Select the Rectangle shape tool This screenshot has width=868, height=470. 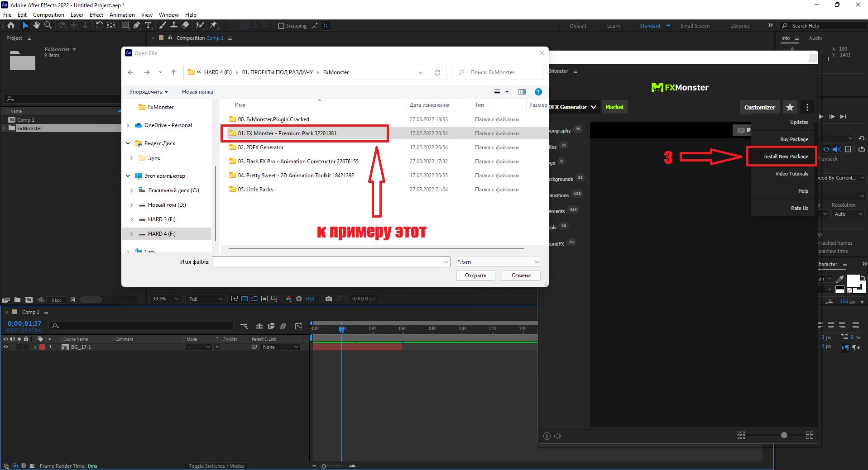pos(125,25)
